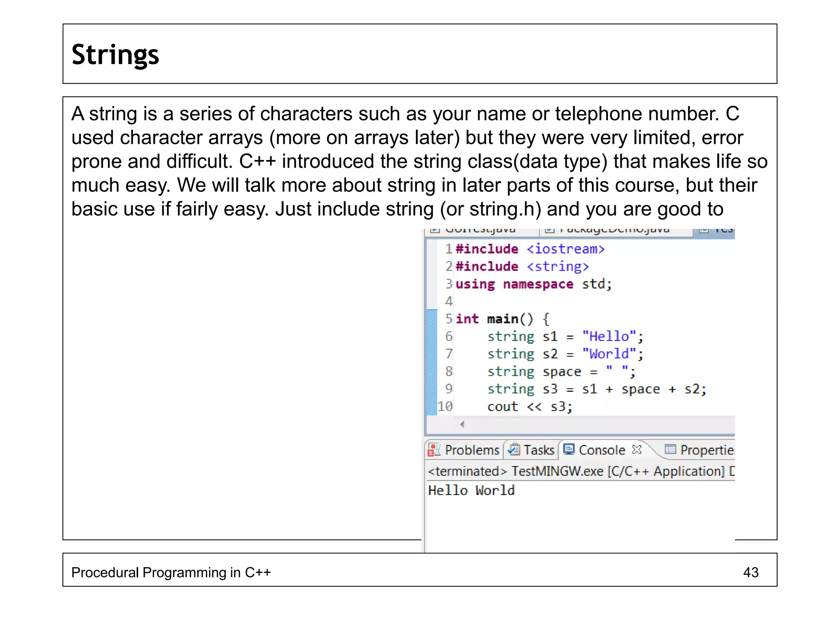Click the 'int main() {' line
The height and width of the screenshot is (630, 840).
pos(502,319)
